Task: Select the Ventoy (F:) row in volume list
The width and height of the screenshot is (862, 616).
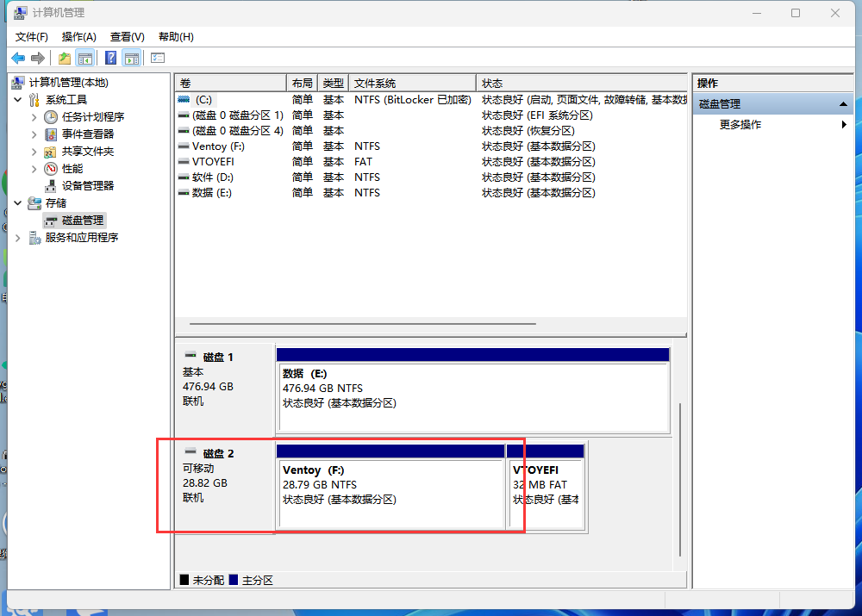Action: (x=218, y=146)
